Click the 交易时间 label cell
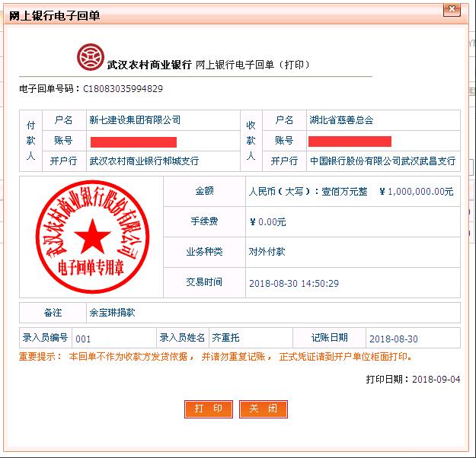Screen dimensions: 476x458 (x=204, y=282)
